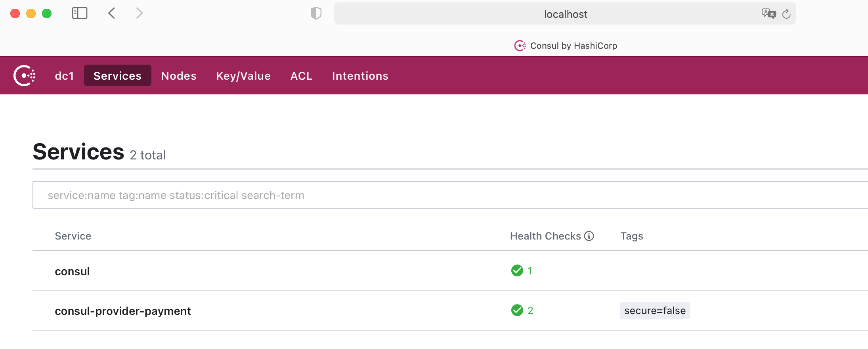Open the dc1 datacenter selector

(x=64, y=76)
